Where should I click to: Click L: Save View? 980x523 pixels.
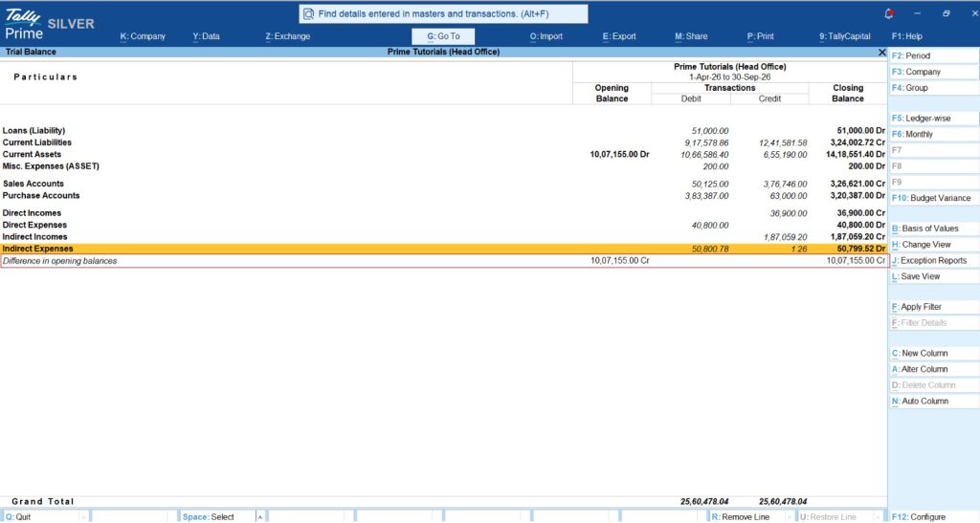point(934,276)
